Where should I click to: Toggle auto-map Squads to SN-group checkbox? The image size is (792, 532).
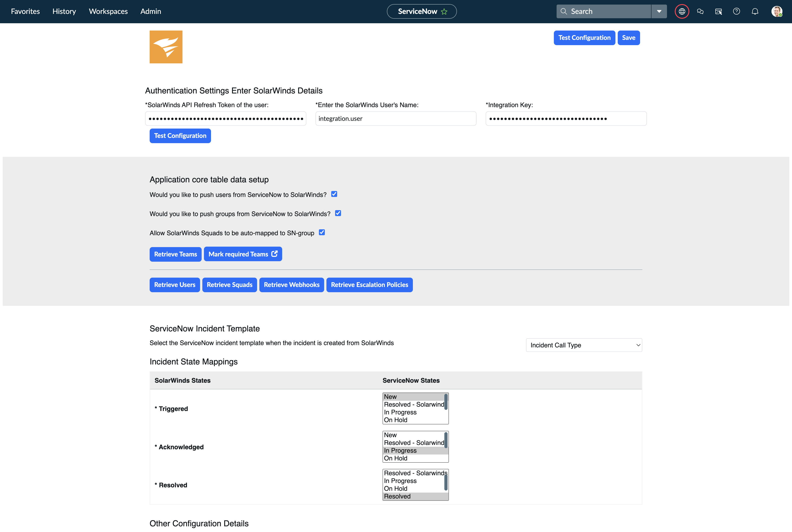(322, 232)
